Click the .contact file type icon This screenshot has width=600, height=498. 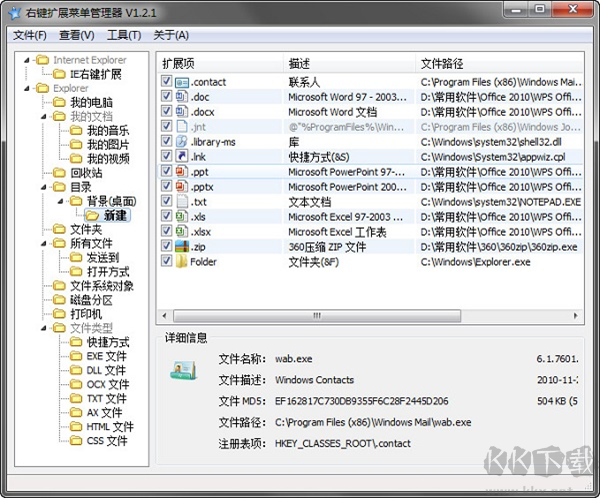[x=181, y=82]
